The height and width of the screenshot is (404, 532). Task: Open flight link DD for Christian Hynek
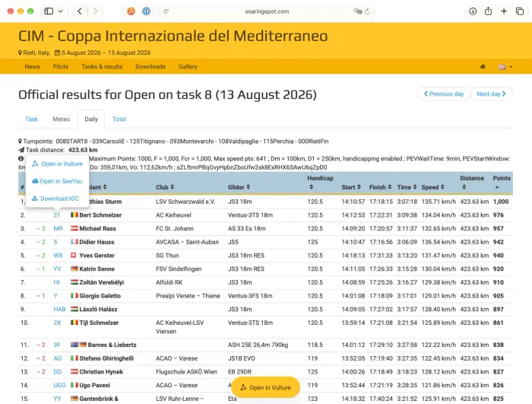pyautogui.click(x=58, y=372)
